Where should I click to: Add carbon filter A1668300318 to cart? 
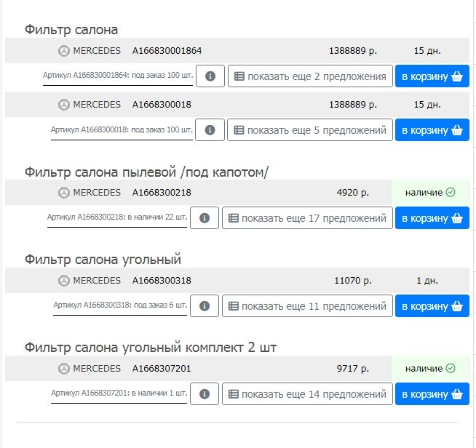coord(432,305)
